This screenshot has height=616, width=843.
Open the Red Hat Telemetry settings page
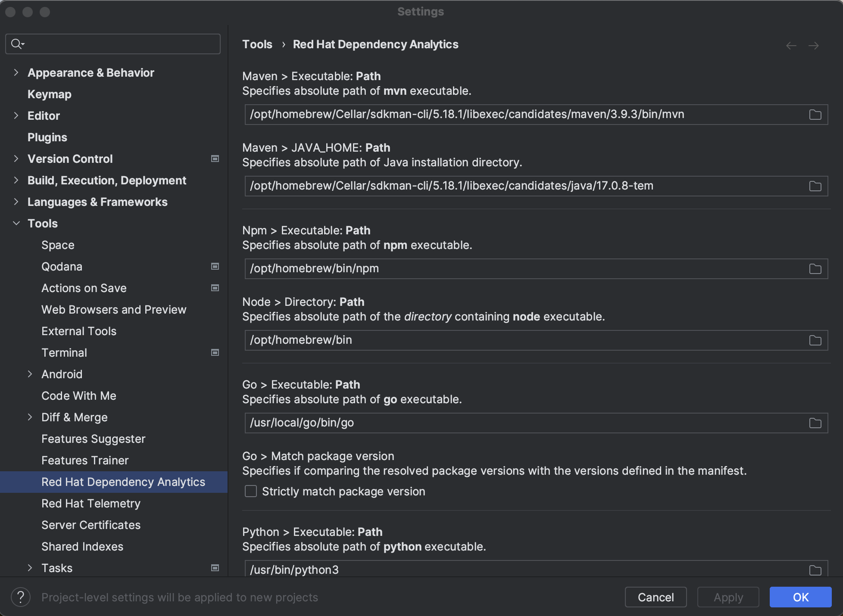91,503
